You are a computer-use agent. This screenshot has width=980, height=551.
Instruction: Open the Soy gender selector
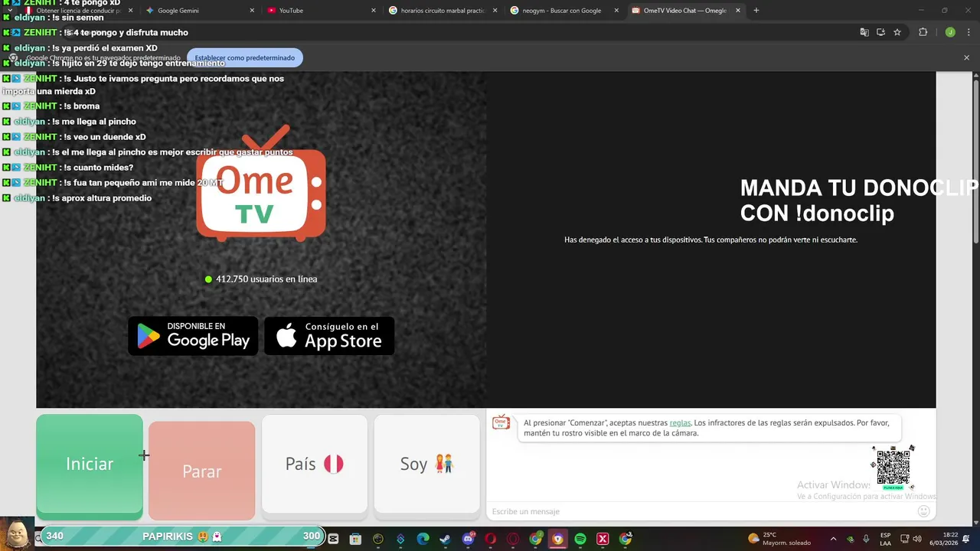(x=426, y=464)
